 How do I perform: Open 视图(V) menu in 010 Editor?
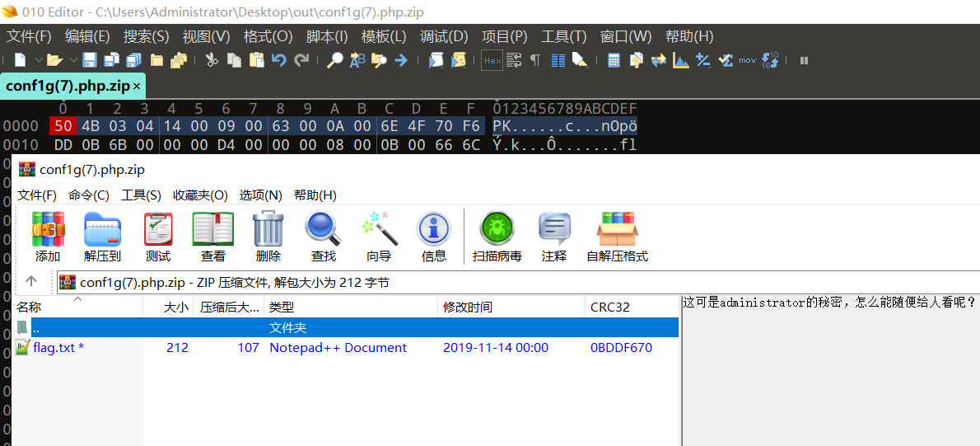[x=206, y=36]
